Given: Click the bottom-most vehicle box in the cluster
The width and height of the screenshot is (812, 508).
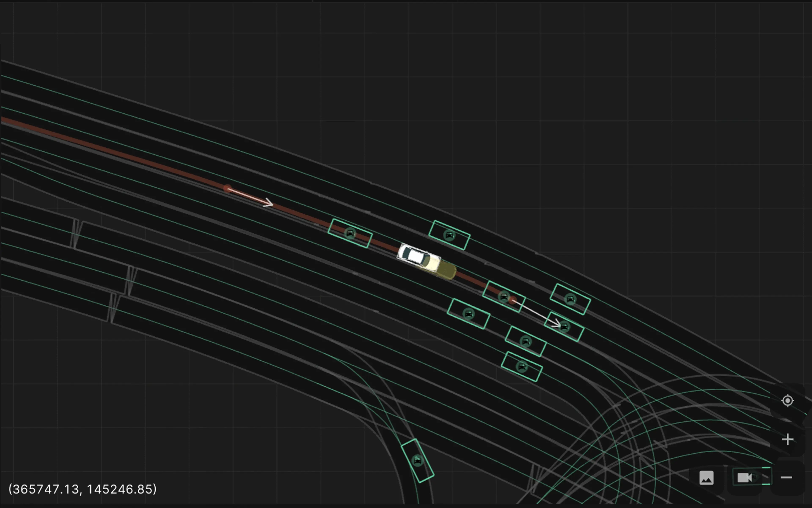Looking at the screenshot, I should [x=522, y=367].
